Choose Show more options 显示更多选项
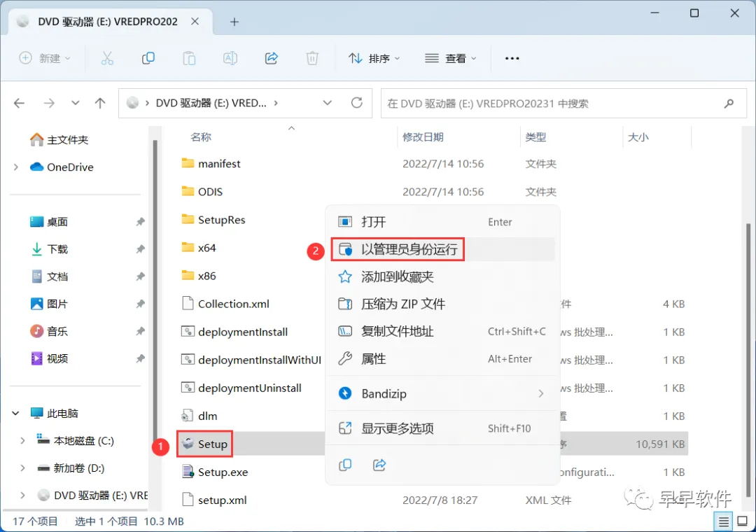Screen dimensions: 756x532 pos(442,428)
